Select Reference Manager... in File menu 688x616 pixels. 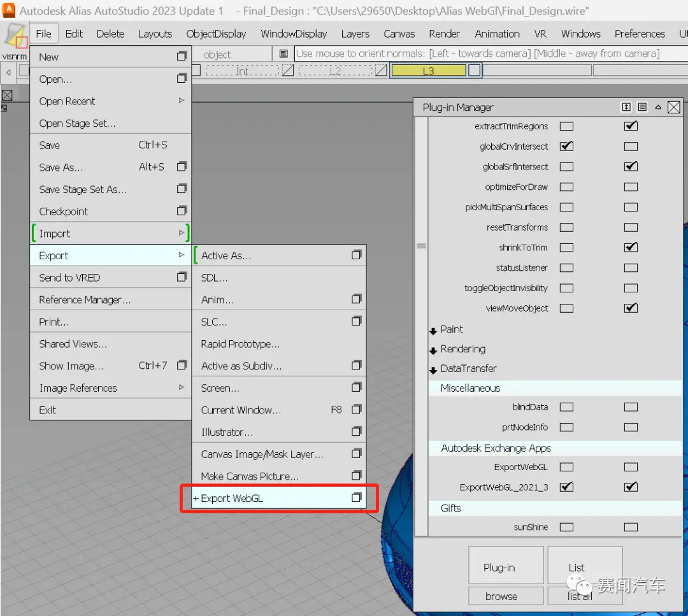pyautogui.click(x=111, y=299)
